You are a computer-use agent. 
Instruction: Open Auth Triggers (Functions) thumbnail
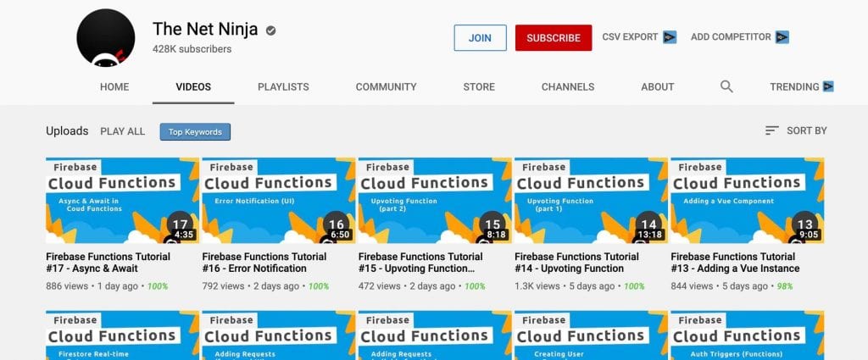(x=748, y=335)
